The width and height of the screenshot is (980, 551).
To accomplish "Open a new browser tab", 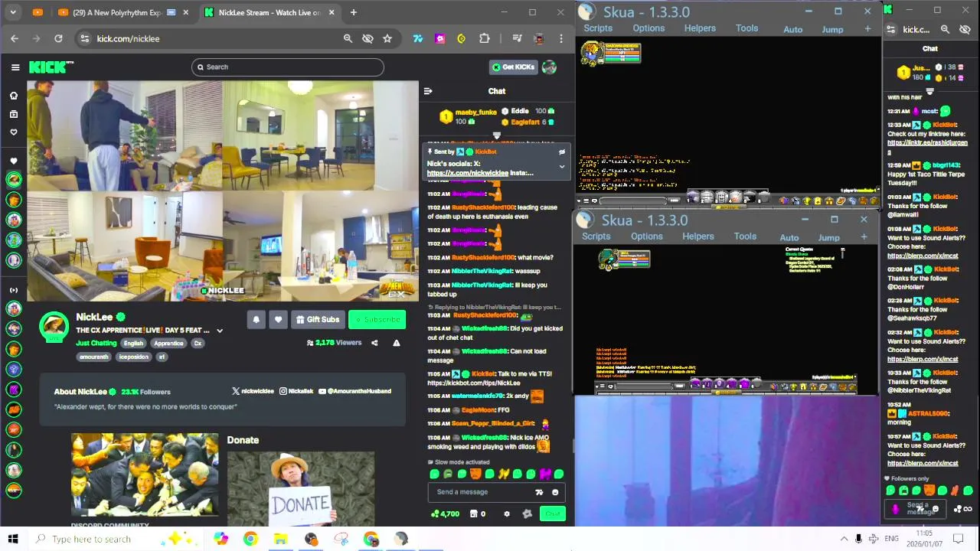I will pos(353,12).
